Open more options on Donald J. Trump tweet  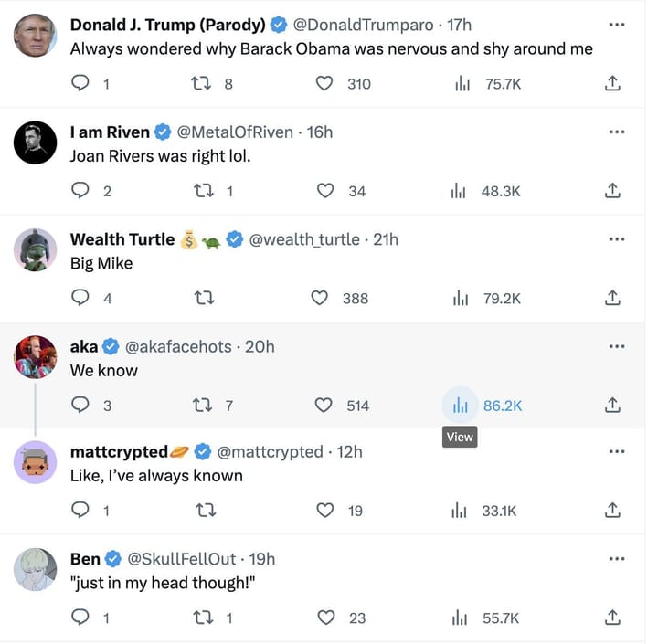[x=617, y=25]
